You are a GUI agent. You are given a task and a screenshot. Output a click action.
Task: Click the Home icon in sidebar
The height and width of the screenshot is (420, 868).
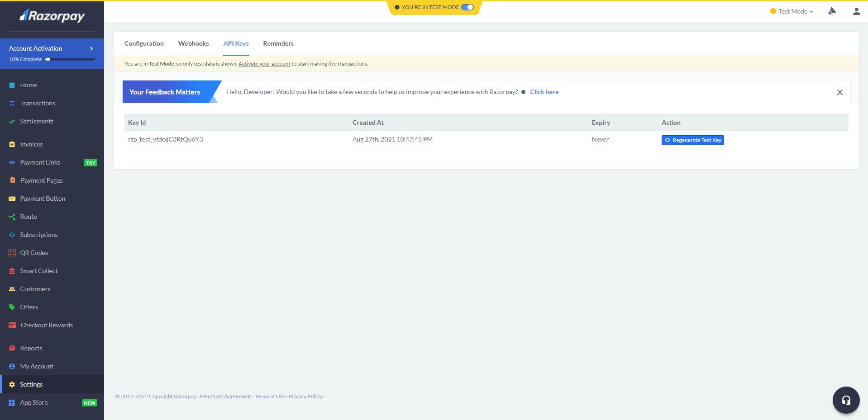(12, 85)
